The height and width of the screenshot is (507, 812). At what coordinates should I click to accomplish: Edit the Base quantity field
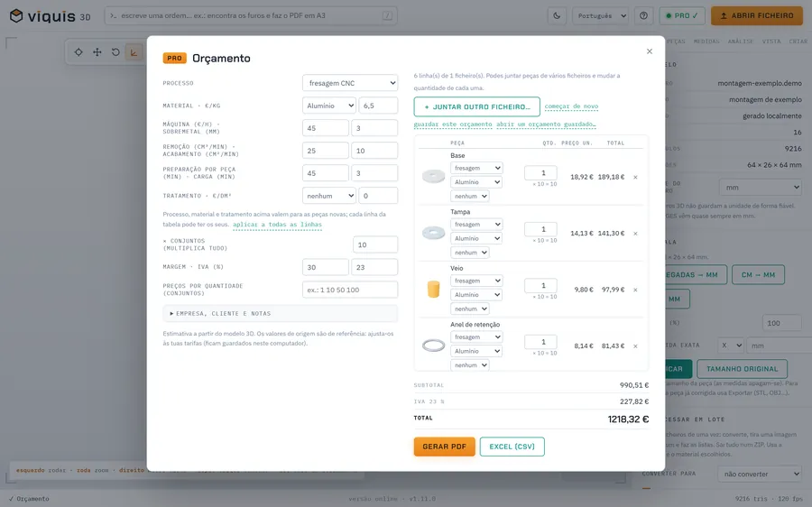click(540, 173)
